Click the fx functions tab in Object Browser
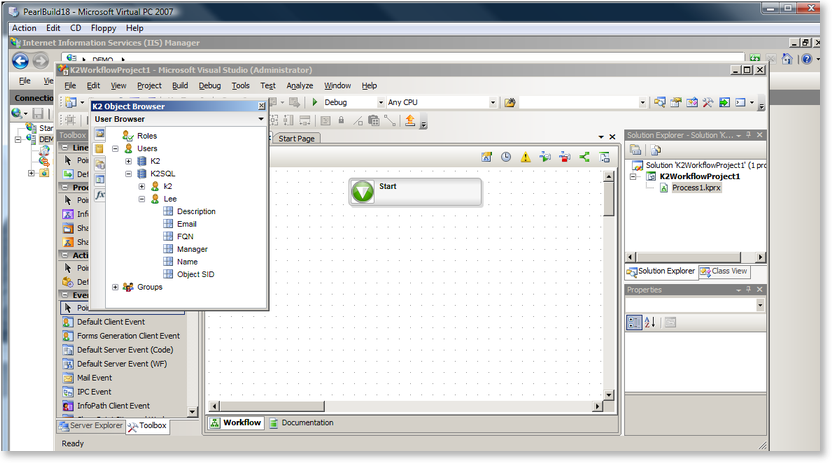This screenshot has height=463, width=832. (100, 195)
